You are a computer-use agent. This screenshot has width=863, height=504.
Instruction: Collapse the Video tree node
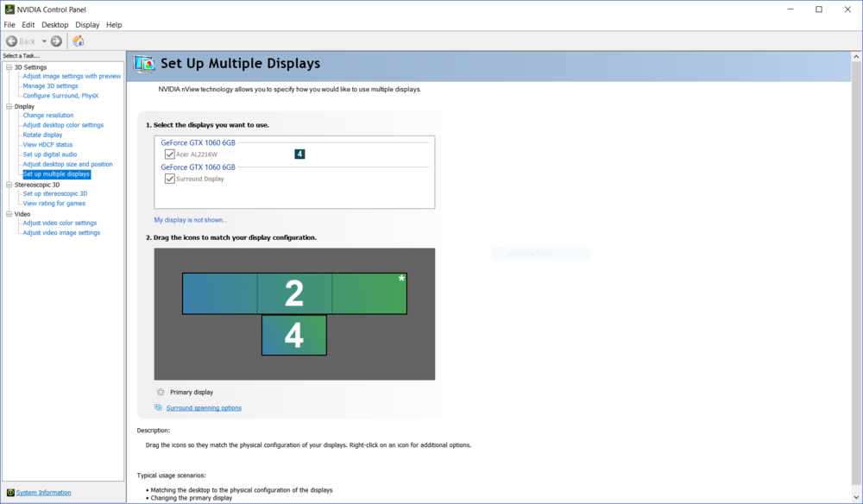(9, 214)
